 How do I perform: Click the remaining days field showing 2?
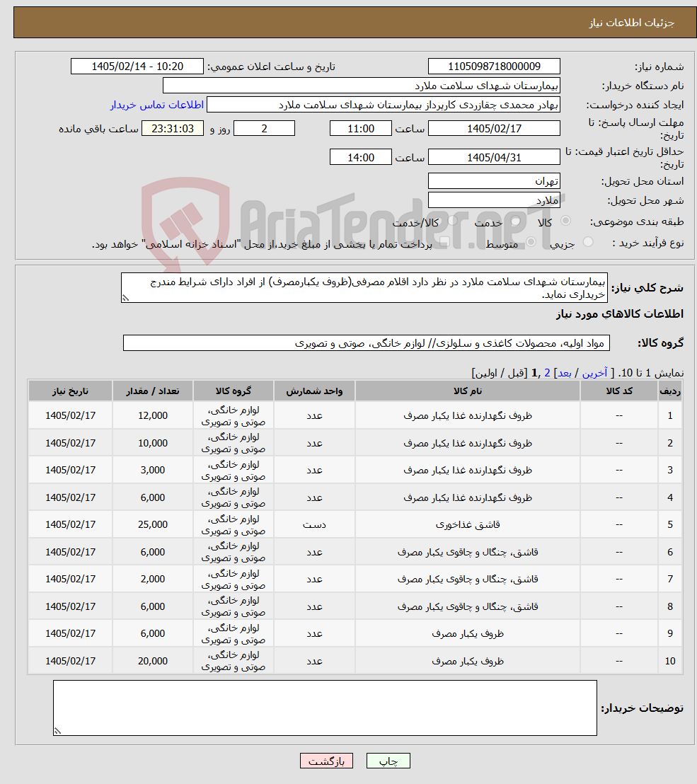point(264,129)
